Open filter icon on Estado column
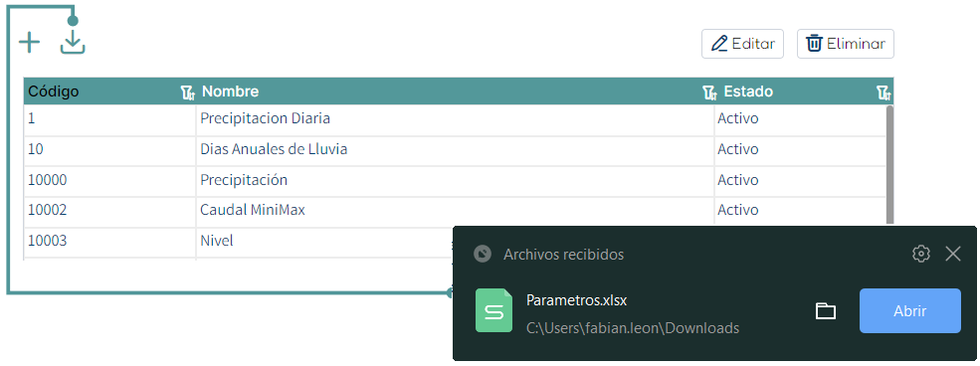 883,92
